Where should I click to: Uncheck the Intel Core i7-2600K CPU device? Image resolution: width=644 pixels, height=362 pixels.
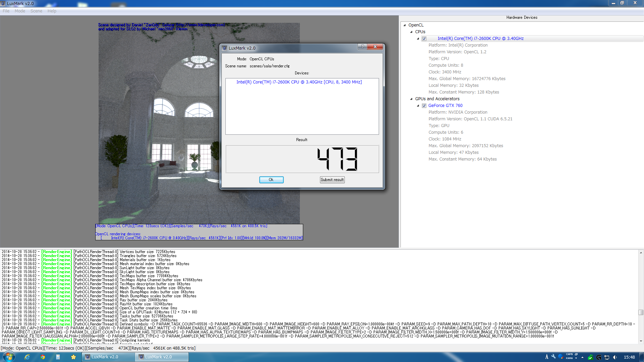tap(424, 39)
